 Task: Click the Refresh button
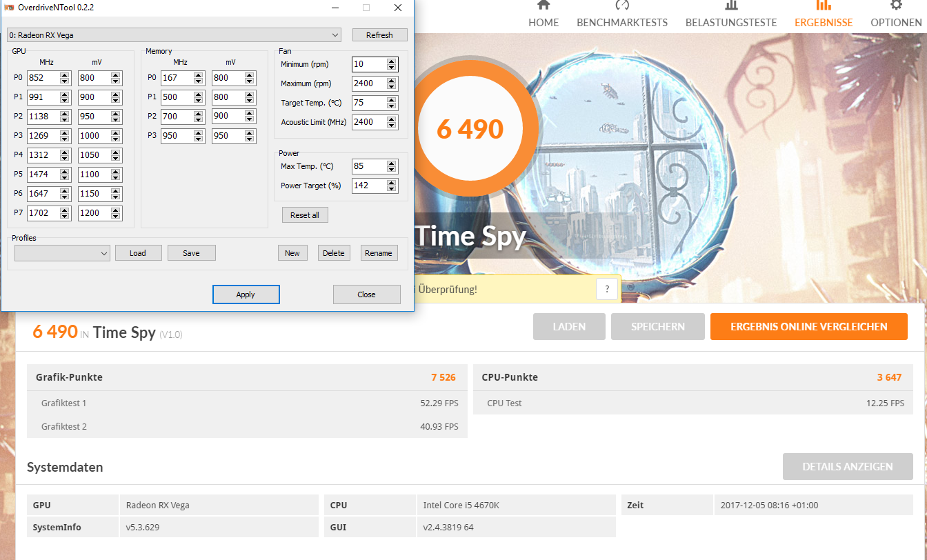(x=379, y=34)
